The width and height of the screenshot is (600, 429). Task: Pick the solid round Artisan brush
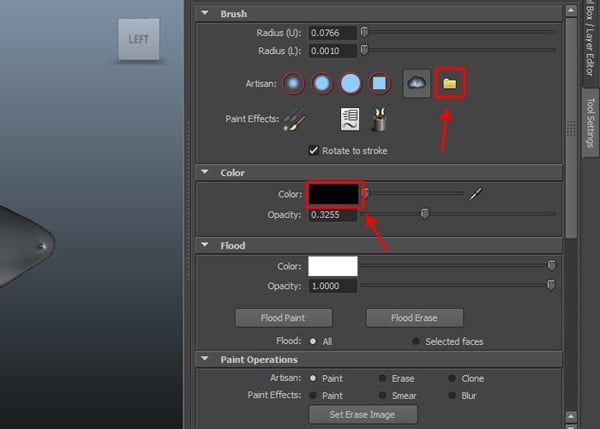point(352,84)
